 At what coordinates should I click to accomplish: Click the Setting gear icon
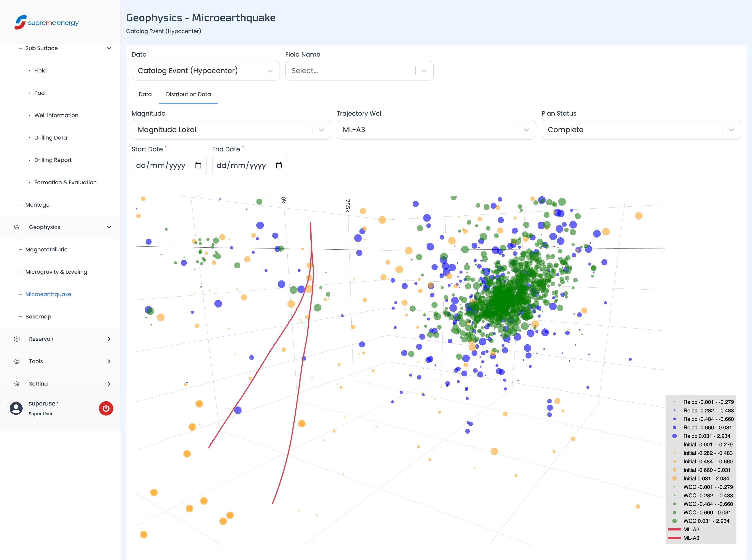tap(17, 384)
